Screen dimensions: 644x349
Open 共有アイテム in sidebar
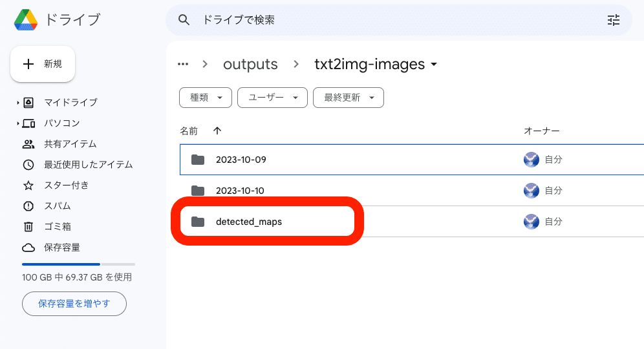[x=70, y=144]
